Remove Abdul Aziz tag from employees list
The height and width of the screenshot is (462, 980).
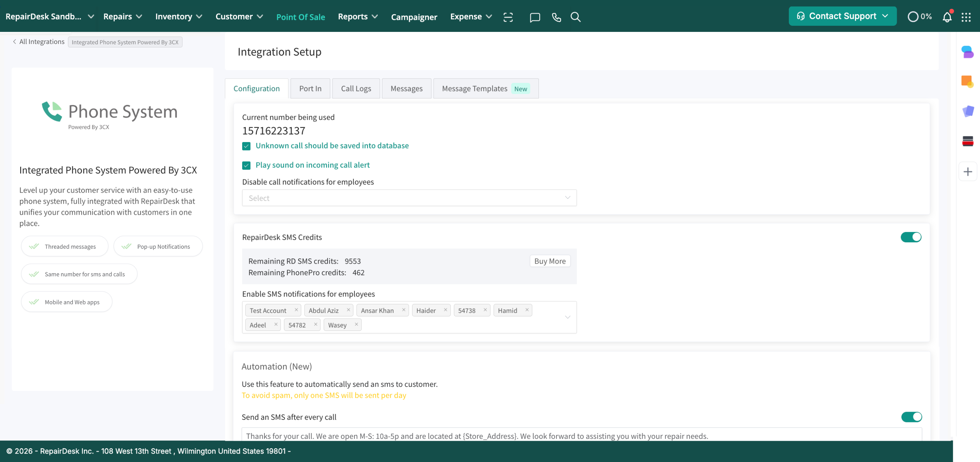click(x=348, y=310)
